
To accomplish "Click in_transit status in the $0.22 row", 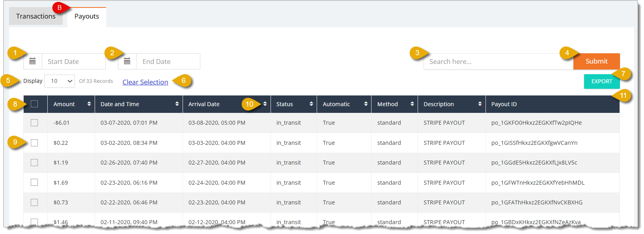I will pos(289,143).
